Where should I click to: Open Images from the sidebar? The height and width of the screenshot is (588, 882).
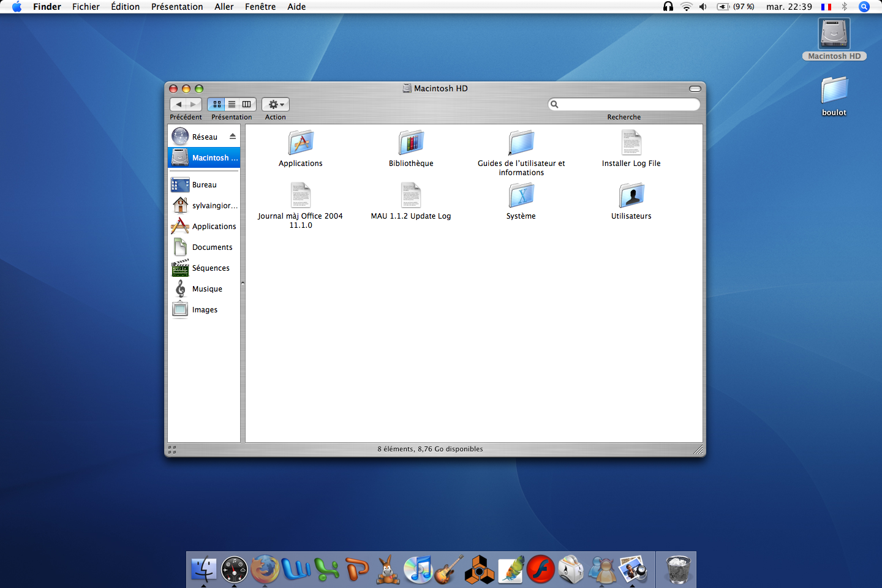204,309
